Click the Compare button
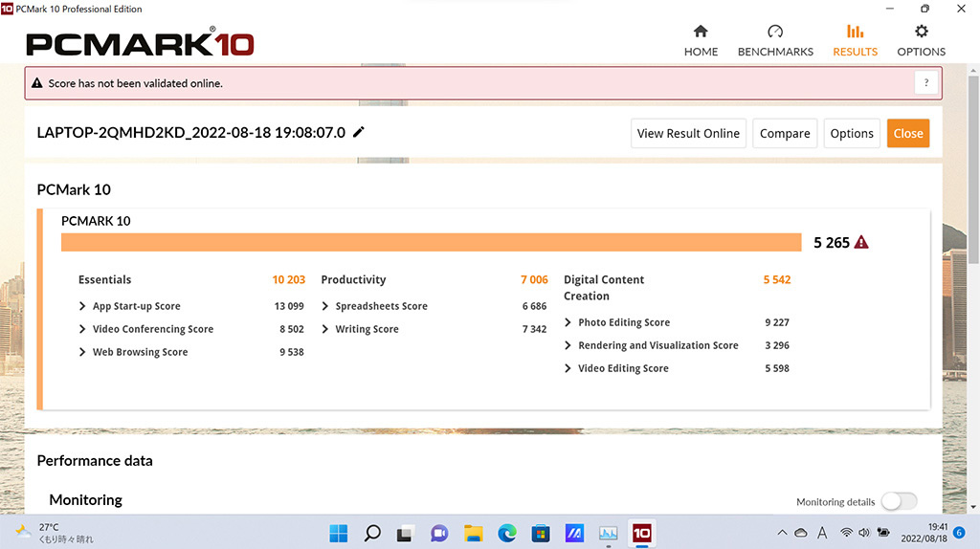The width and height of the screenshot is (980, 549). click(785, 133)
